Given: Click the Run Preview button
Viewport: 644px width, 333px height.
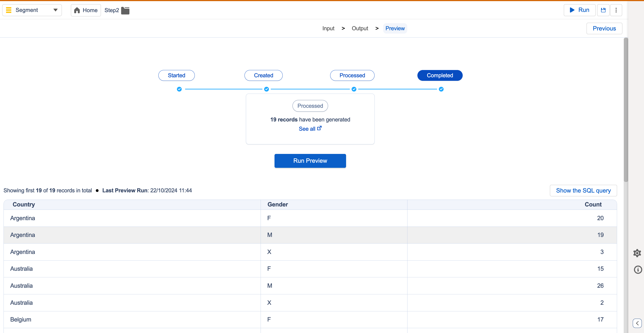Looking at the screenshot, I should coord(310,161).
